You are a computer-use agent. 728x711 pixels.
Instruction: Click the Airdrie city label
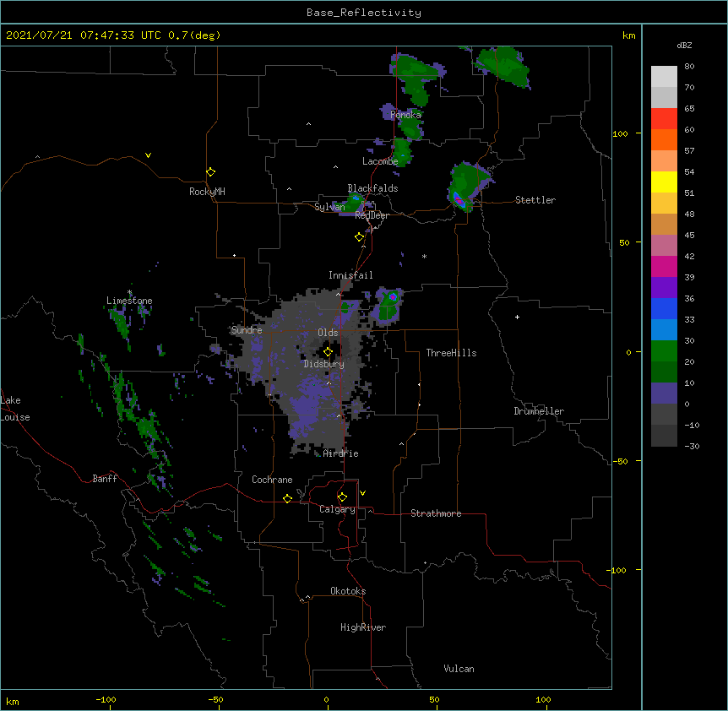coord(341,453)
